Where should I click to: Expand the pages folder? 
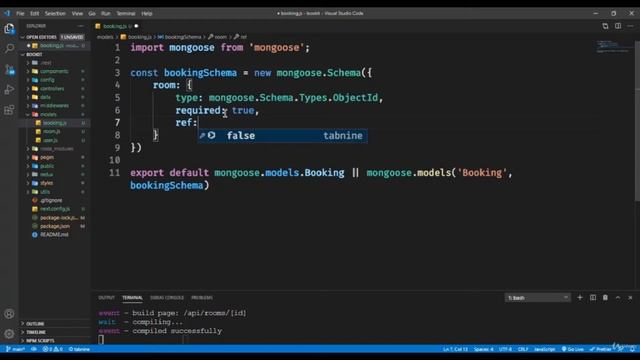click(x=47, y=157)
